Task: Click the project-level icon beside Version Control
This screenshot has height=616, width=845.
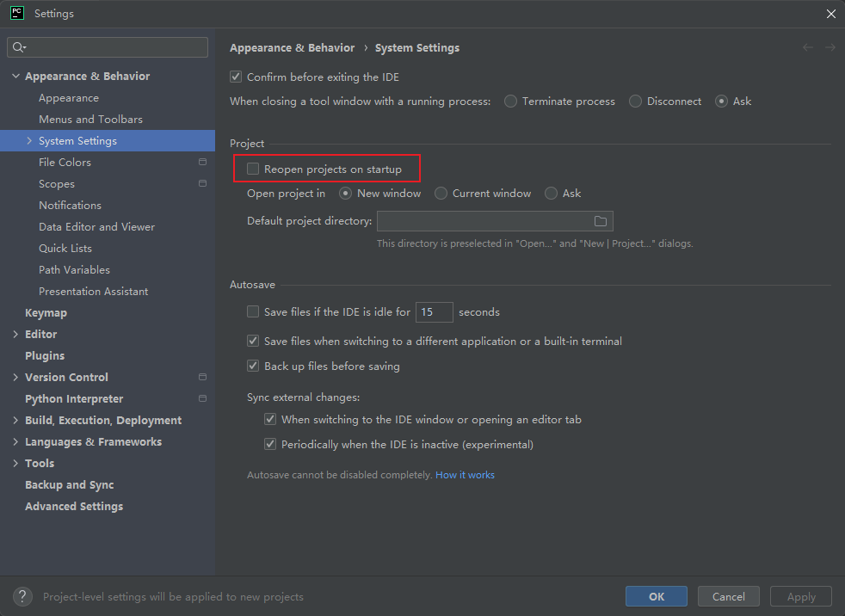Action: [x=202, y=377]
